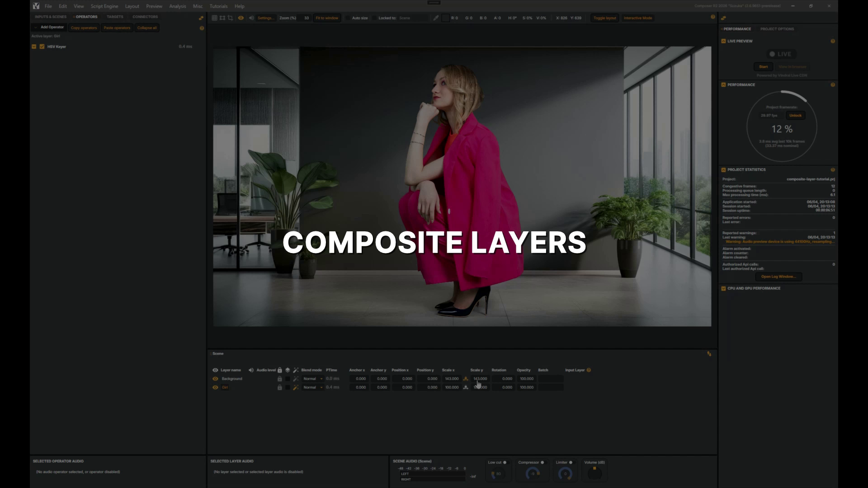Click Input Layer help icon
This screenshot has width=868, height=488.
click(x=589, y=370)
